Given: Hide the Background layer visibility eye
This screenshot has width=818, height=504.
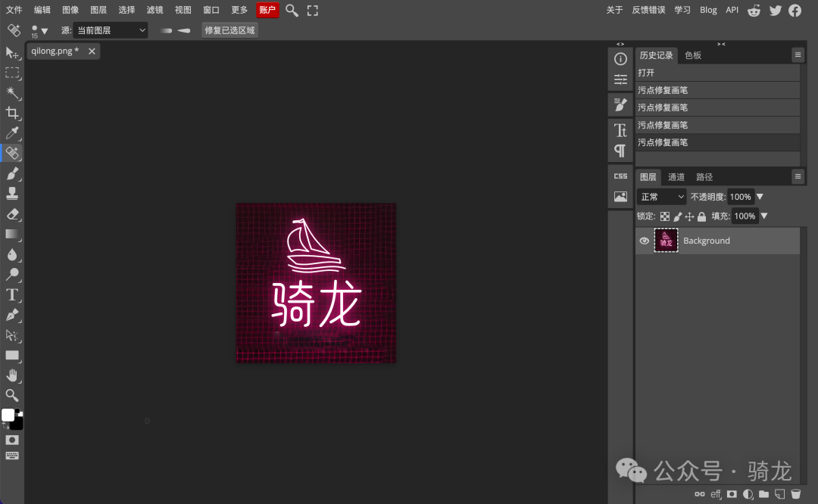Looking at the screenshot, I should (645, 241).
